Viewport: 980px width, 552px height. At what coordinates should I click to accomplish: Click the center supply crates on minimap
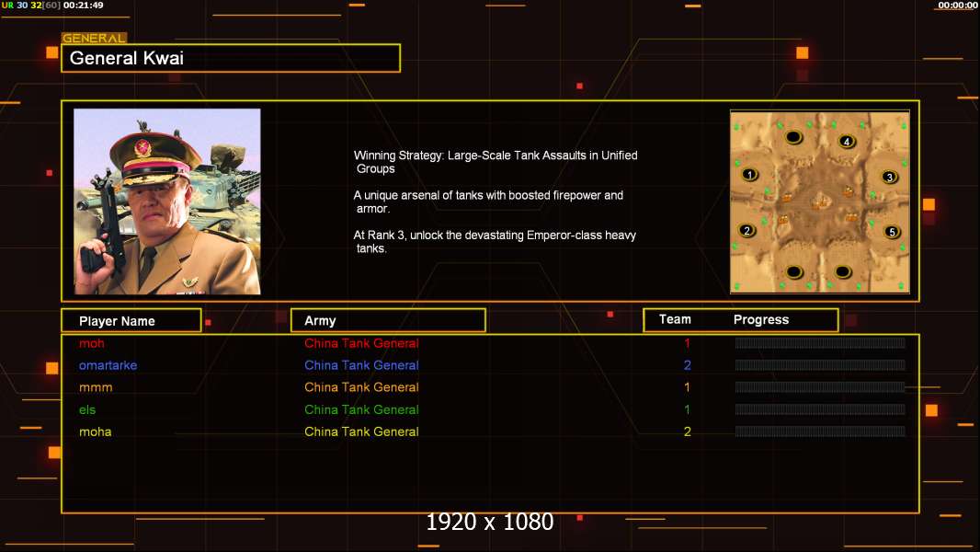pyautogui.click(x=821, y=201)
